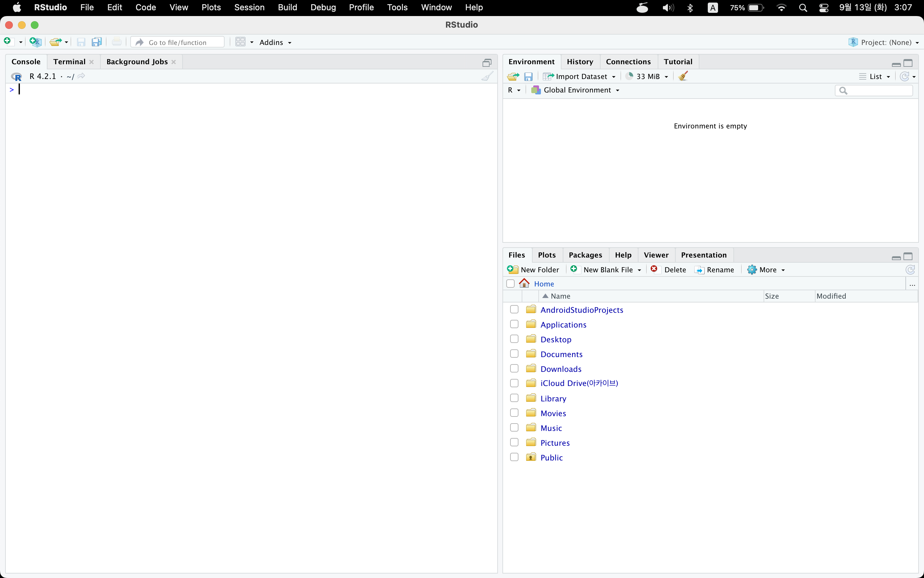Refresh the Environment pane

tap(904, 76)
